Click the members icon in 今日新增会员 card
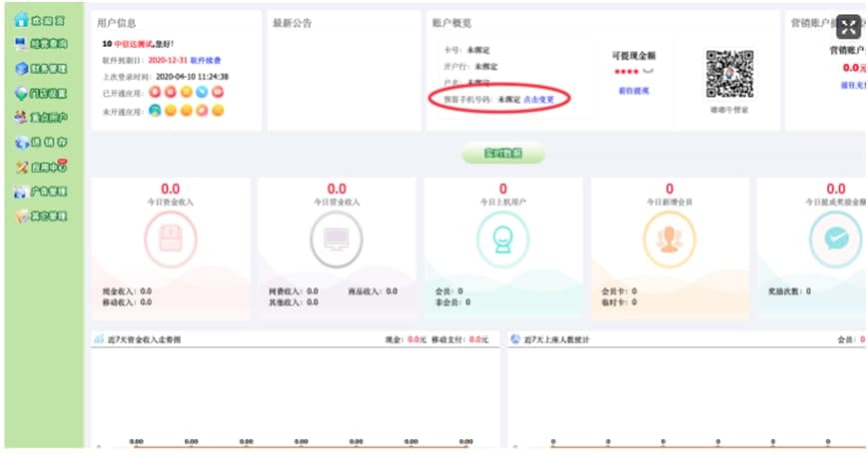The height and width of the screenshot is (455, 868). pyautogui.click(x=669, y=239)
